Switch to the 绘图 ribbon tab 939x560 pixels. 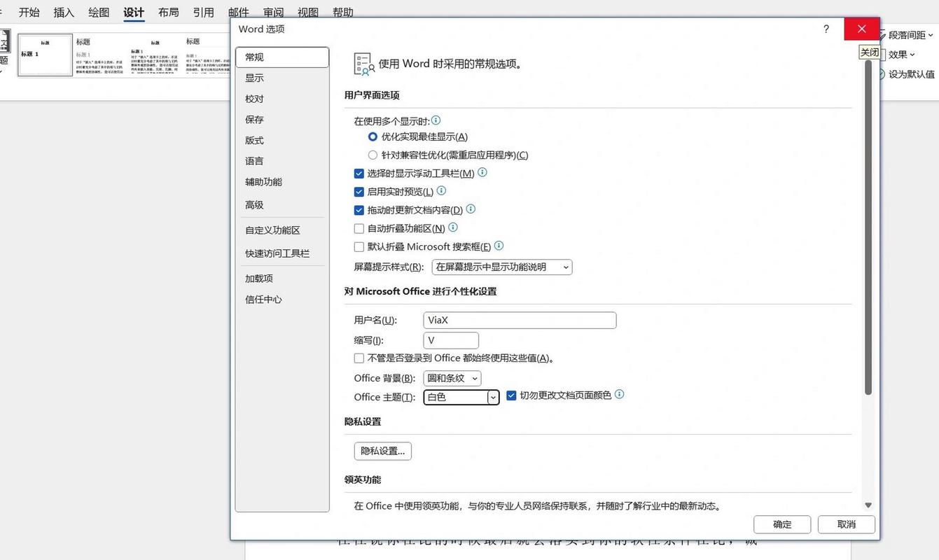tap(99, 12)
